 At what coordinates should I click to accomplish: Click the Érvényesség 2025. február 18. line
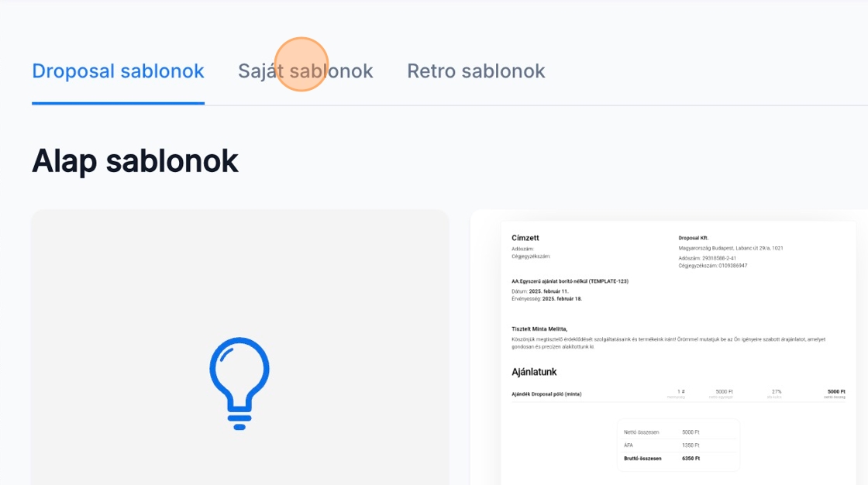pos(546,298)
